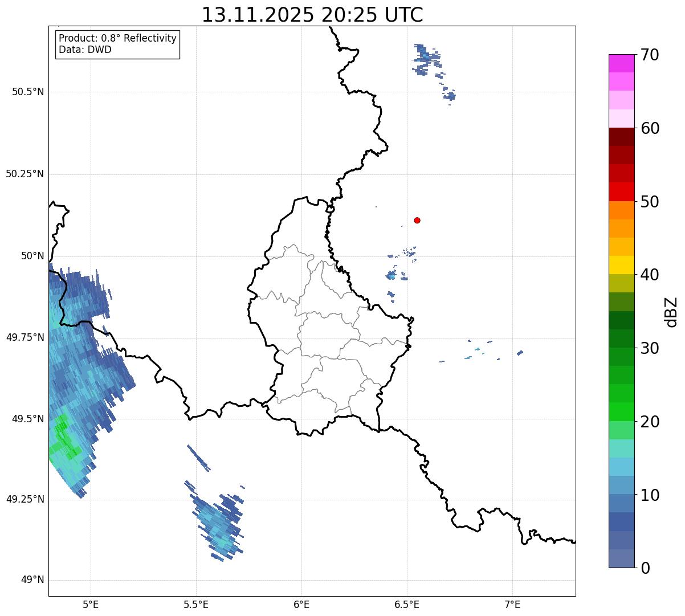
Task: Click the 5°E longitude label
Action: pyautogui.click(x=91, y=604)
